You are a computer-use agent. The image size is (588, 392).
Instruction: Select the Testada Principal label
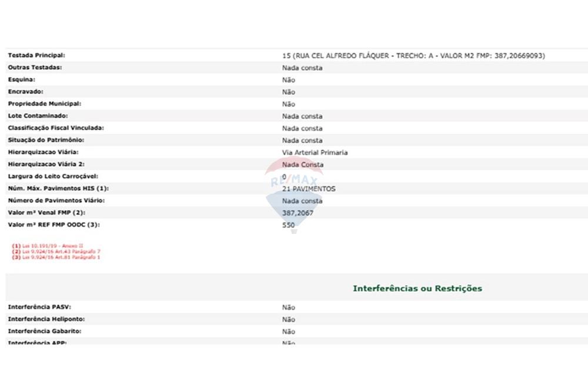click(x=36, y=55)
